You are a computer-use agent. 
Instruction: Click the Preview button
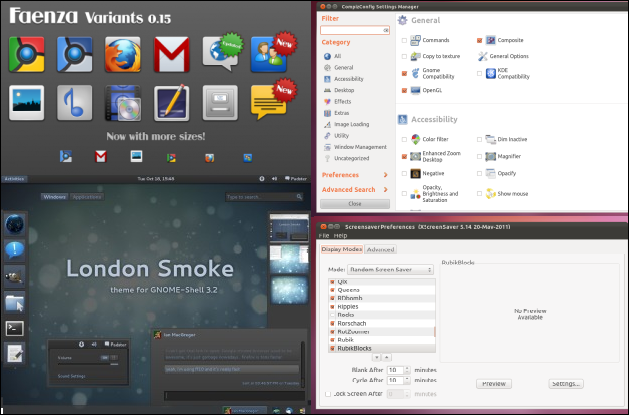494,384
